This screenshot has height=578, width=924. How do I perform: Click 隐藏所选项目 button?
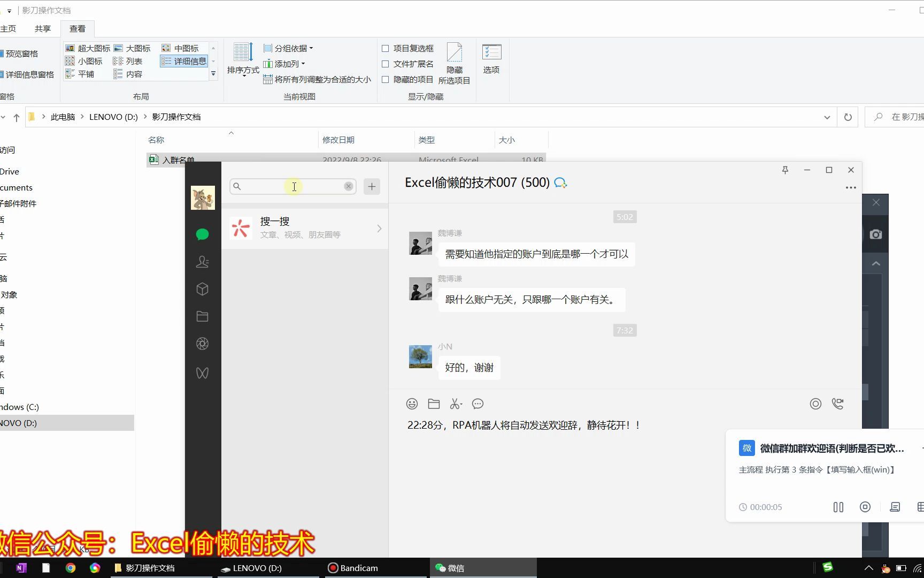tap(454, 63)
